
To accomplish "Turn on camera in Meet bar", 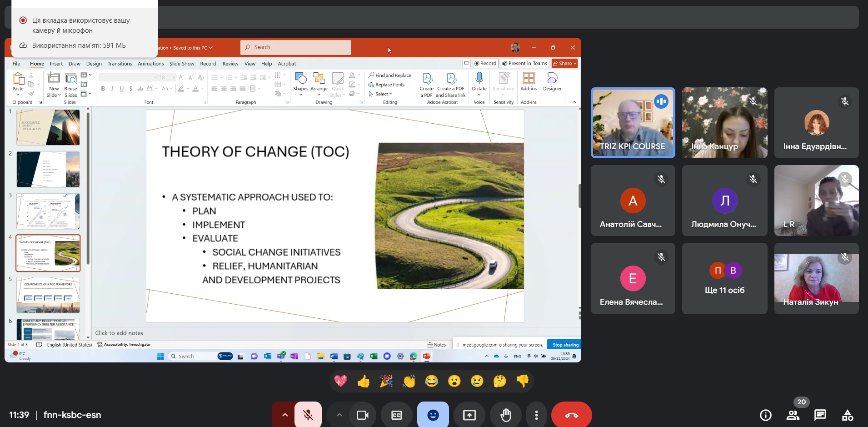I will coord(362,415).
